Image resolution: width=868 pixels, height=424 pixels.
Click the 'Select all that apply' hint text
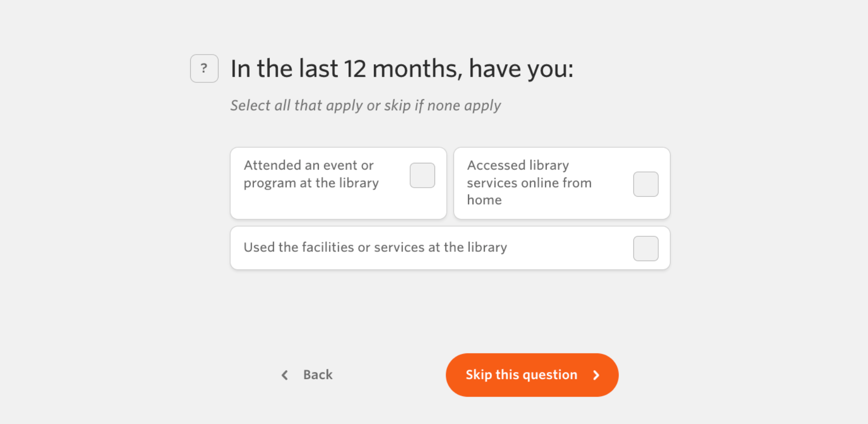(x=365, y=106)
